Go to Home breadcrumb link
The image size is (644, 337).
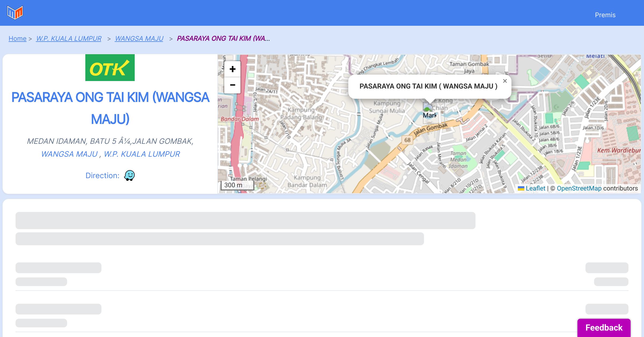coord(17,39)
